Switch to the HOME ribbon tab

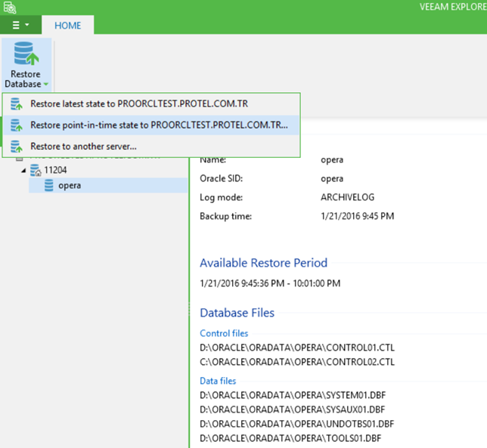point(67,25)
